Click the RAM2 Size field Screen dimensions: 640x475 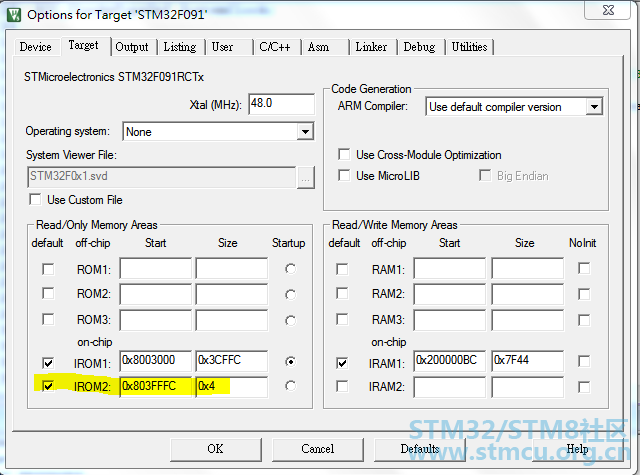[x=528, y=294]
